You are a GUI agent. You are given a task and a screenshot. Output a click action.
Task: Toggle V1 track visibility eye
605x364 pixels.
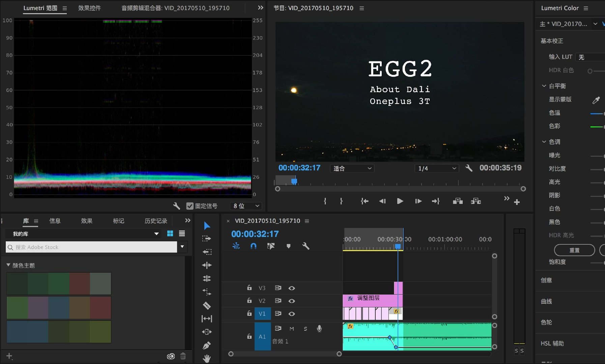click(x=292, y=314)
